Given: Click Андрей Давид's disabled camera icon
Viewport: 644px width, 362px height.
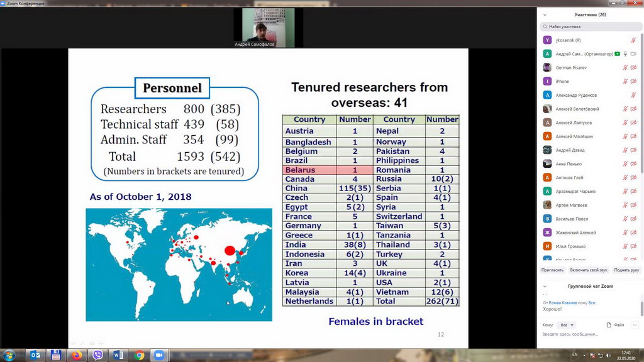Looking at the screenshot, I should (x=633, y=150).
